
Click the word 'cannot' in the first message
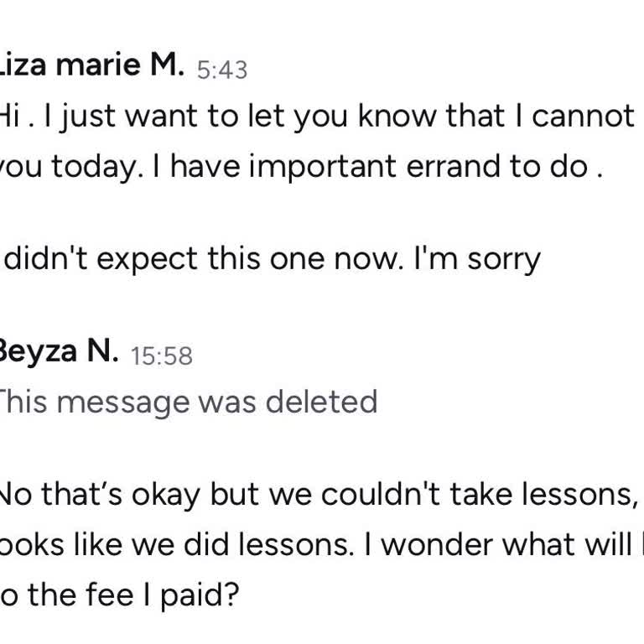[583, 117]
